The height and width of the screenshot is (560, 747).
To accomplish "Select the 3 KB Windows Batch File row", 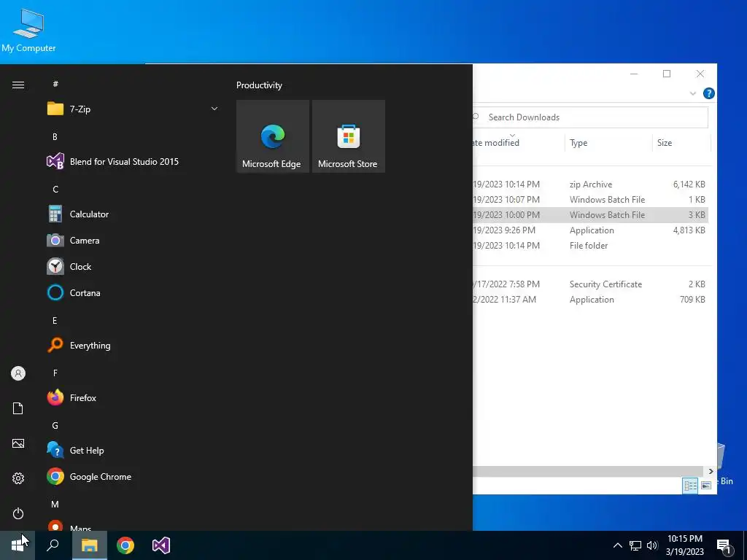I will point(591,215).
